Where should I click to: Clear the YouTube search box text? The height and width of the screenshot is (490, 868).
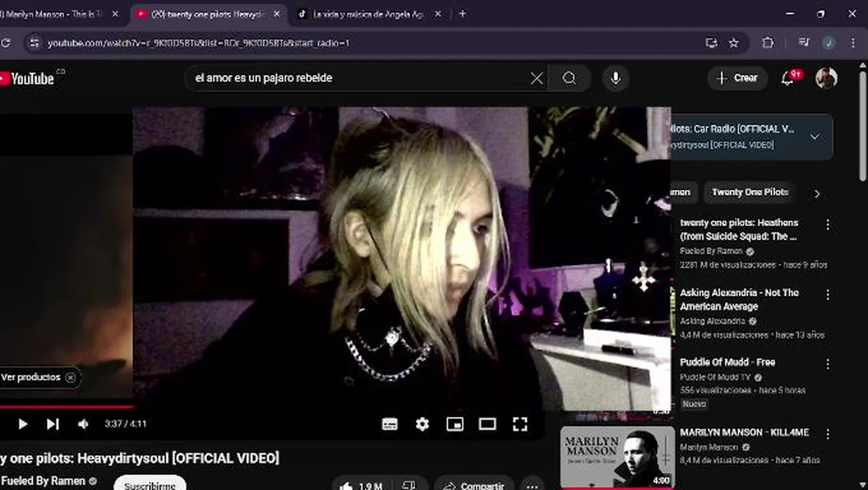536,78
